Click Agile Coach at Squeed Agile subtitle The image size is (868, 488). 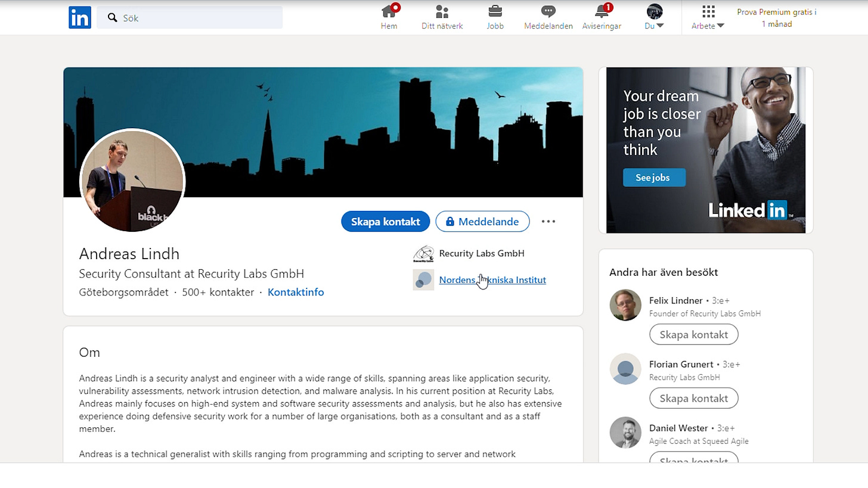point(699,441)
